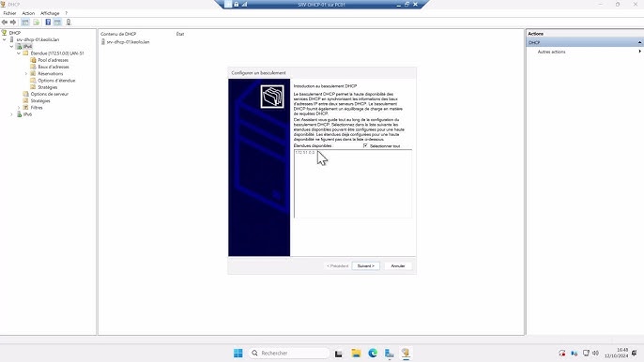Screen dimensions: 644x362
Task: Toggle the console tree pane toolbar icon
Action: (25, 23)
